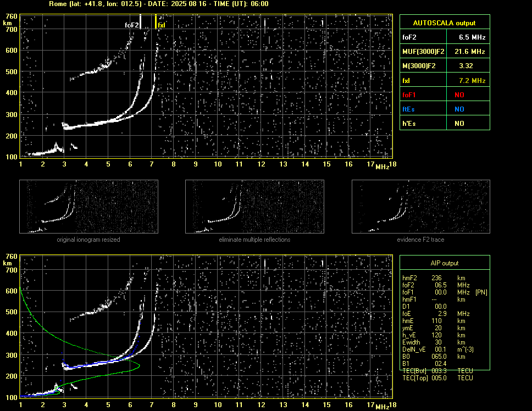Click the MHz axis label under the top ionogram

coord(382,167)
